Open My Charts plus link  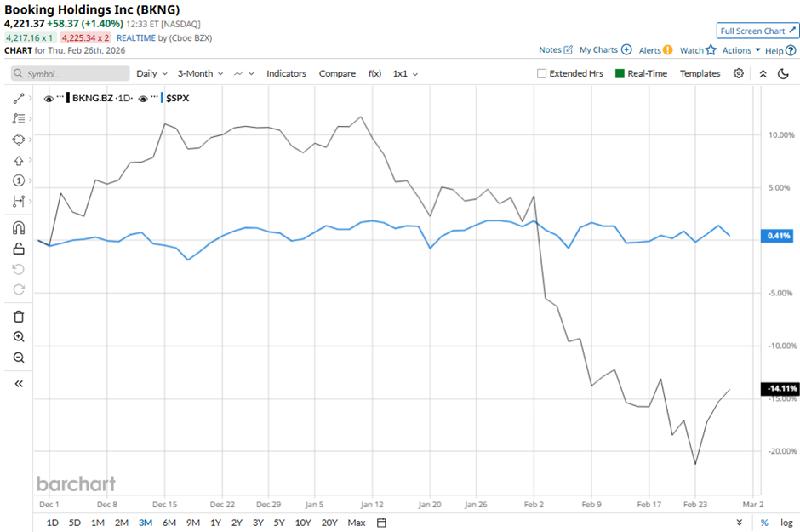606,50
